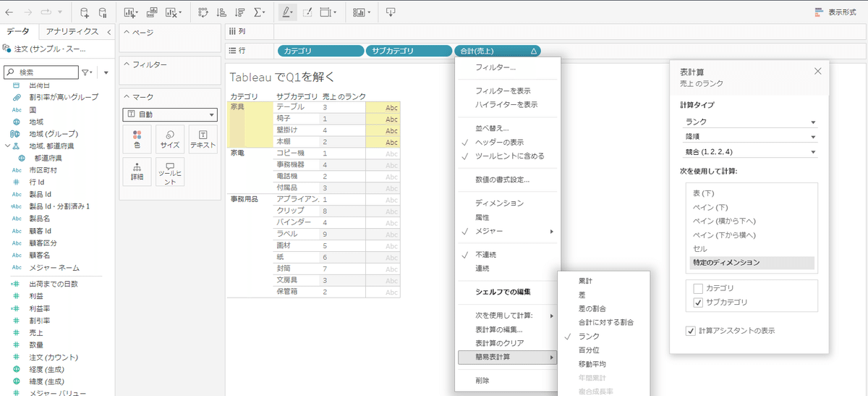Open the calculation type ランク dropdown
This screenshot has width=868, height=396.
click(749, 122)
